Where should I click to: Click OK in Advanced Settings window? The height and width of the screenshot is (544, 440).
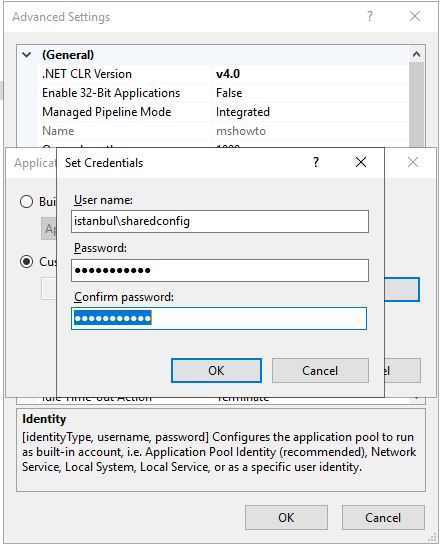click(x=286, y=518)
